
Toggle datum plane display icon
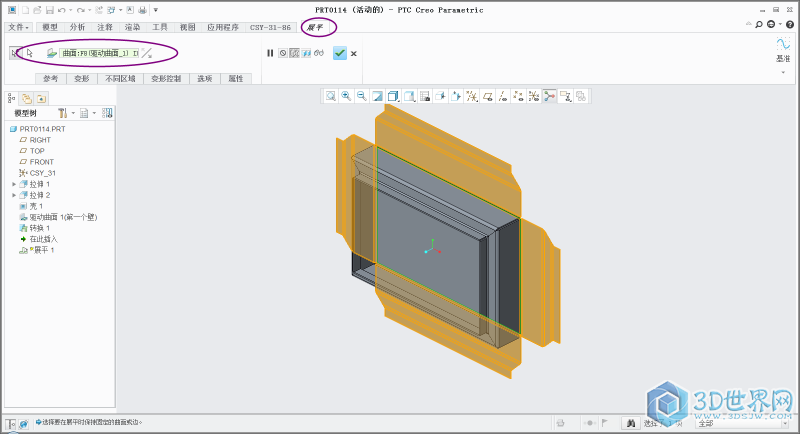tap(487, 96)
